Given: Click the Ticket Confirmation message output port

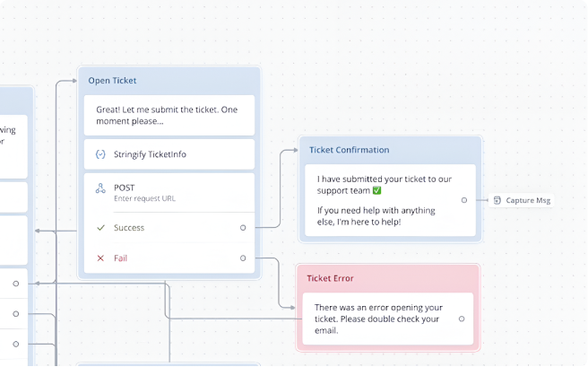Looking at the screenshot, I should click(x=463, y=200).
